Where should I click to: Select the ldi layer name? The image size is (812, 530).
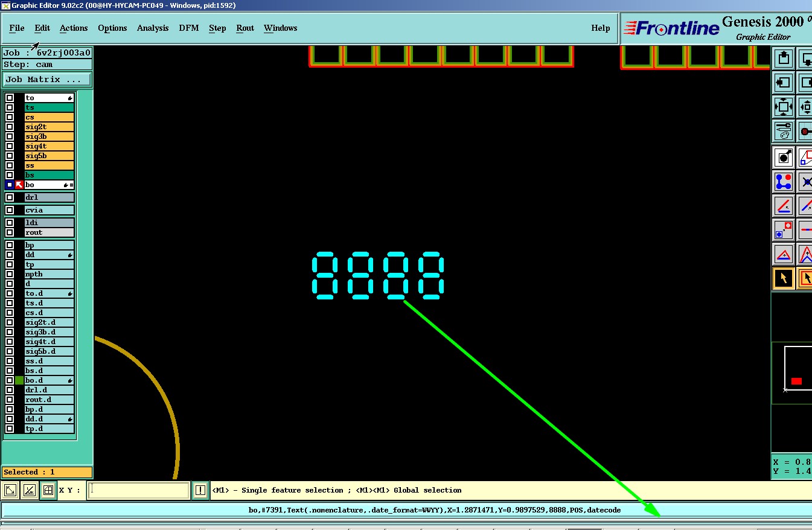[50, 223]
